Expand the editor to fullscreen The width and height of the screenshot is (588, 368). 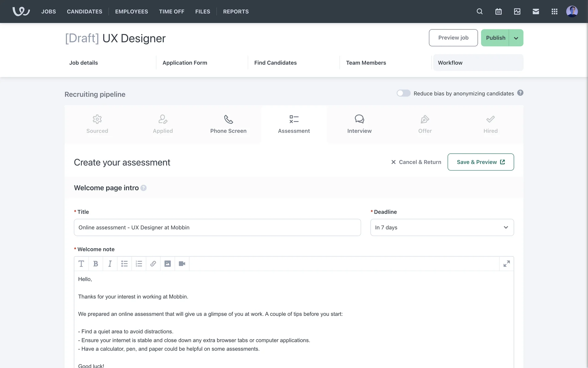coord(507,264)
